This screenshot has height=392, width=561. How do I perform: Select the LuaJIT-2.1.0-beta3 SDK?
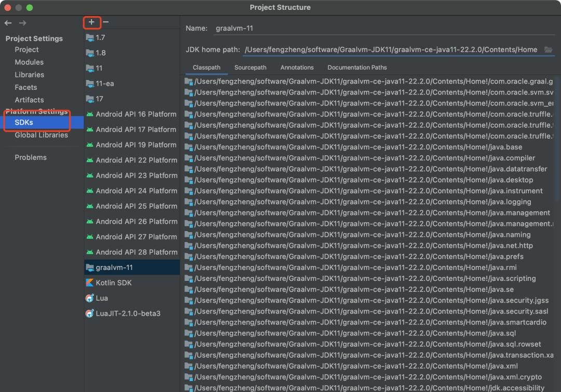[x=128, y=314]
